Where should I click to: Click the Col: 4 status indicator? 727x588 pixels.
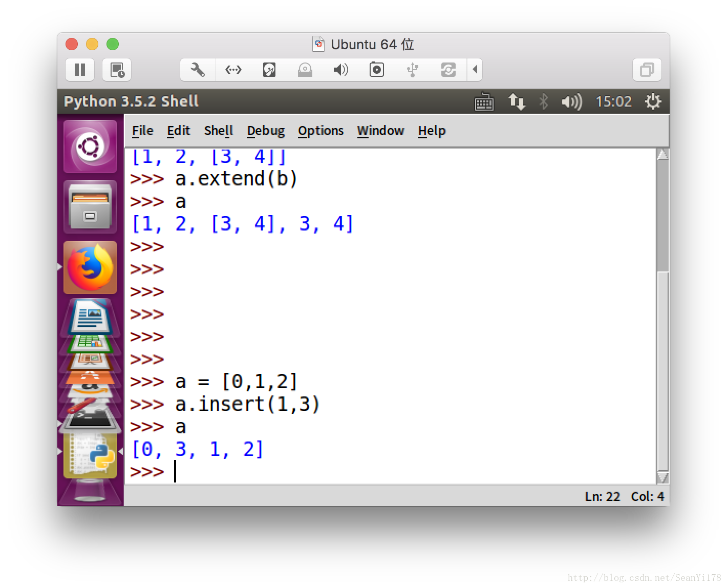647,496
